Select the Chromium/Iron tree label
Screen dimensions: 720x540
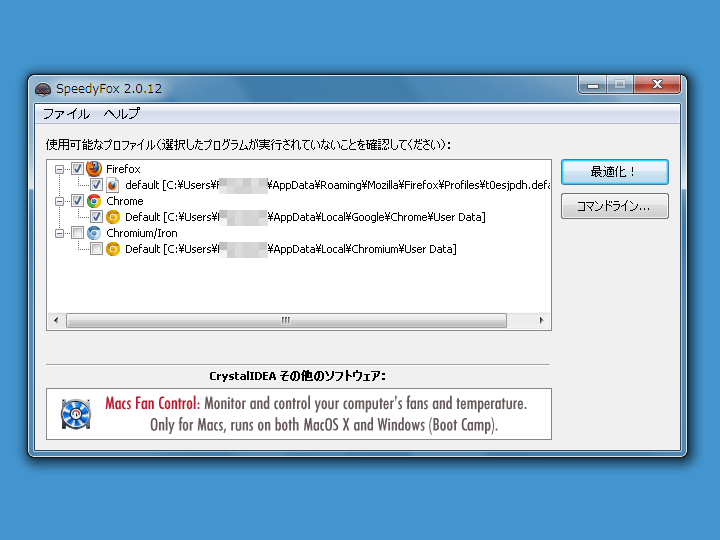[x=141, y=233]
